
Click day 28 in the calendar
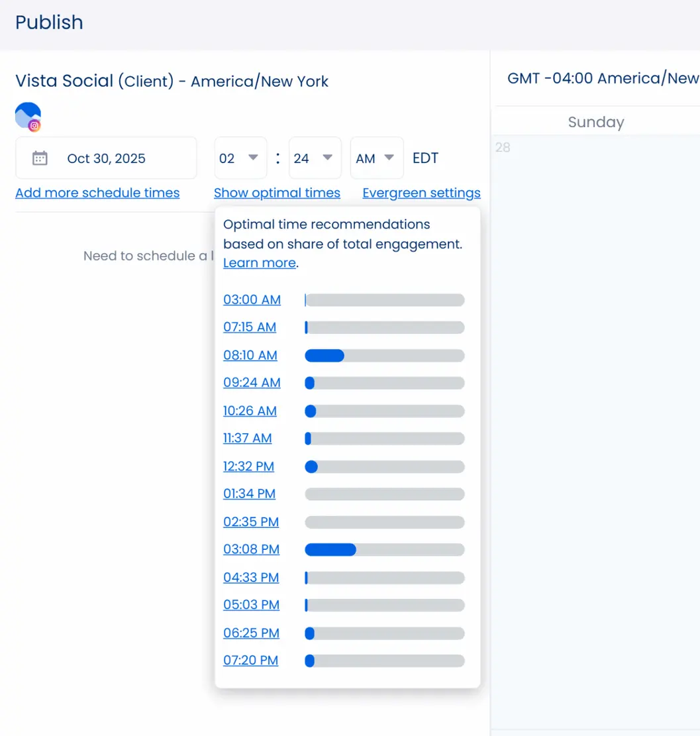coord(503,147)
